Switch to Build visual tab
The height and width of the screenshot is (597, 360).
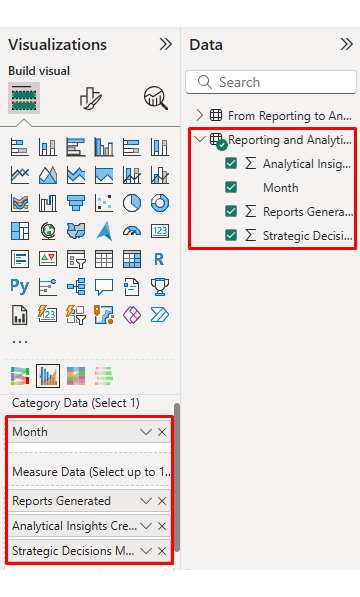24,98
